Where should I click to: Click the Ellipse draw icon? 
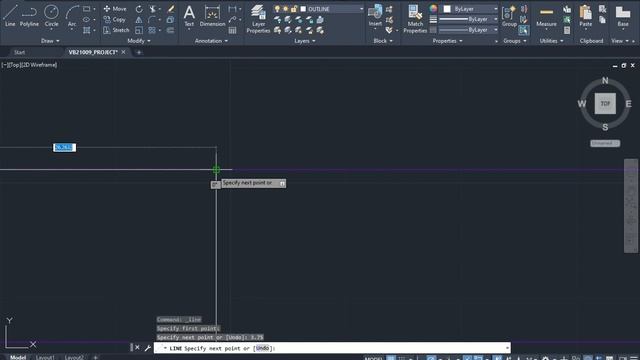pos(87,20)
